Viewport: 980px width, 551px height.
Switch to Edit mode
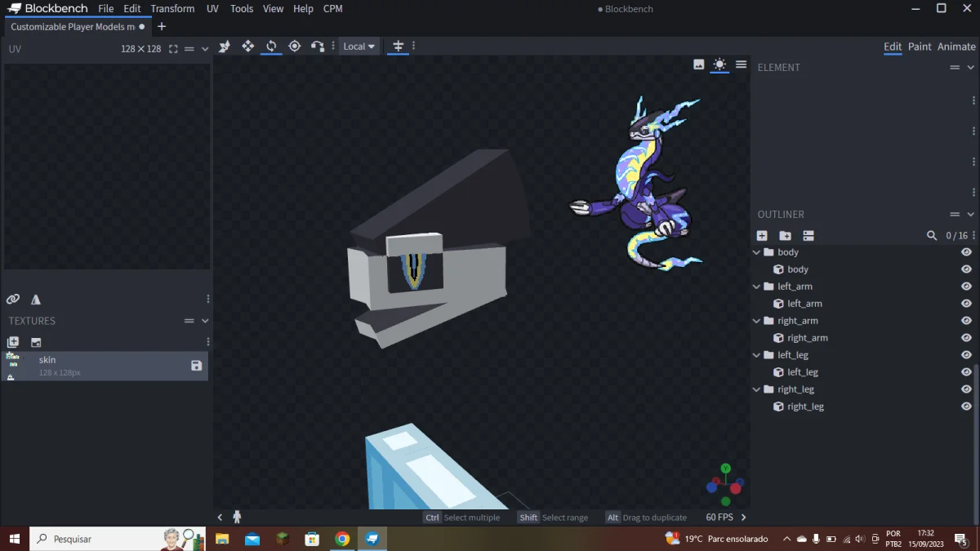(893, 47)
